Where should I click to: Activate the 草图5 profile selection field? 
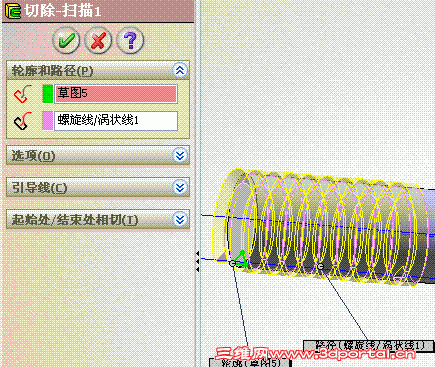pos(116,94)
